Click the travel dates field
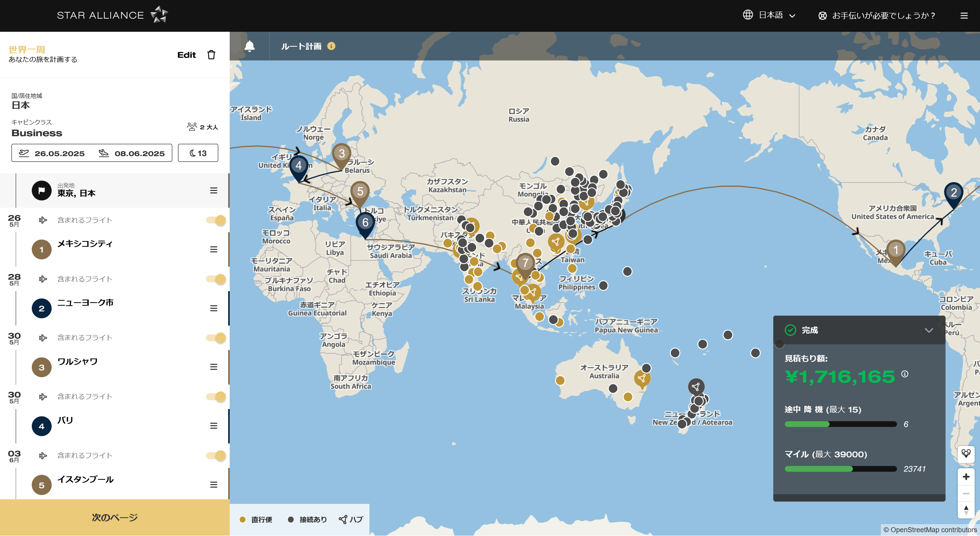Viewport: 980px width, 536px height. [92, 153]
